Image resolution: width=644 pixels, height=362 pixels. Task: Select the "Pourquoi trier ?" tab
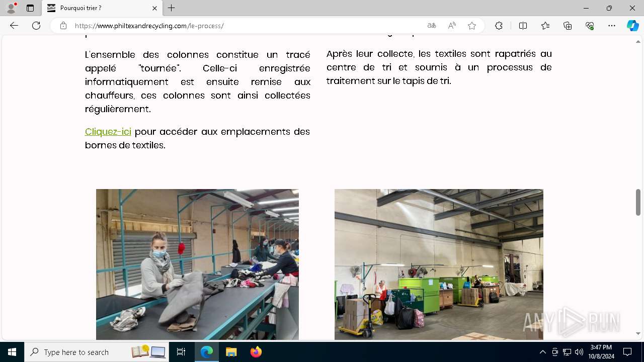pos(102,8)
